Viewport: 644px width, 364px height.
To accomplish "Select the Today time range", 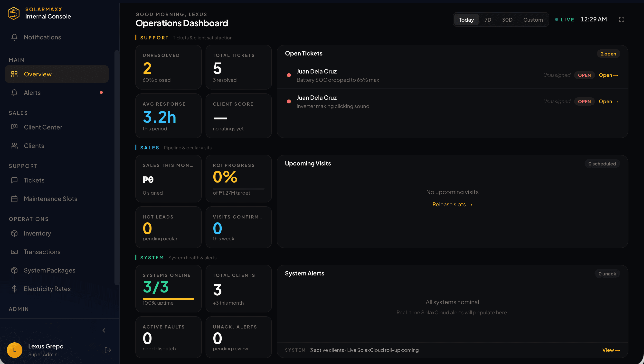I will [x=466, y=19].
